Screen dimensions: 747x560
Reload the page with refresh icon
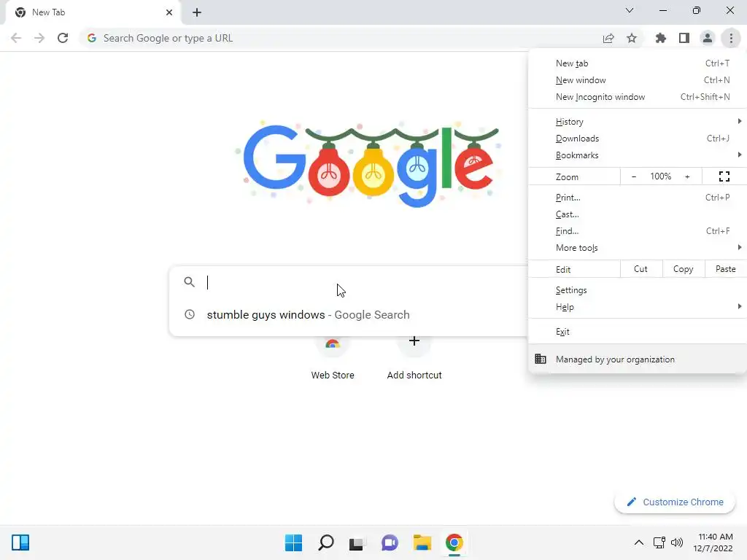63,38
